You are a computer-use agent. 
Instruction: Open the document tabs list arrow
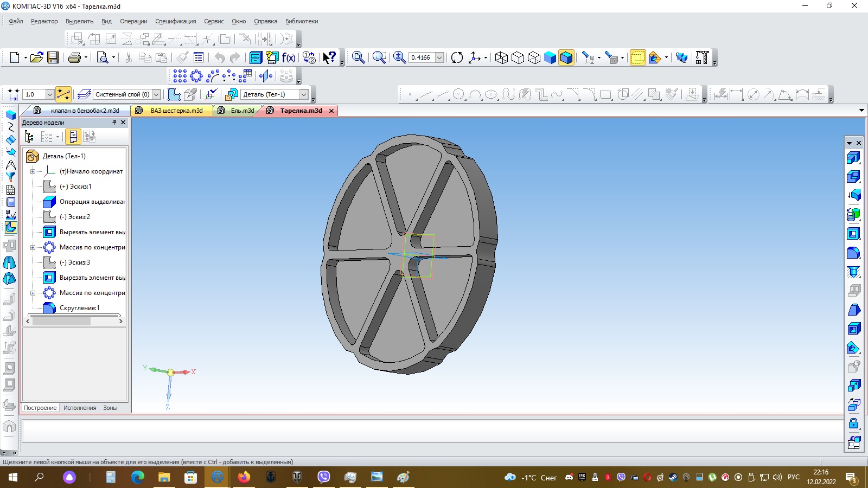(x=861, y=111)
